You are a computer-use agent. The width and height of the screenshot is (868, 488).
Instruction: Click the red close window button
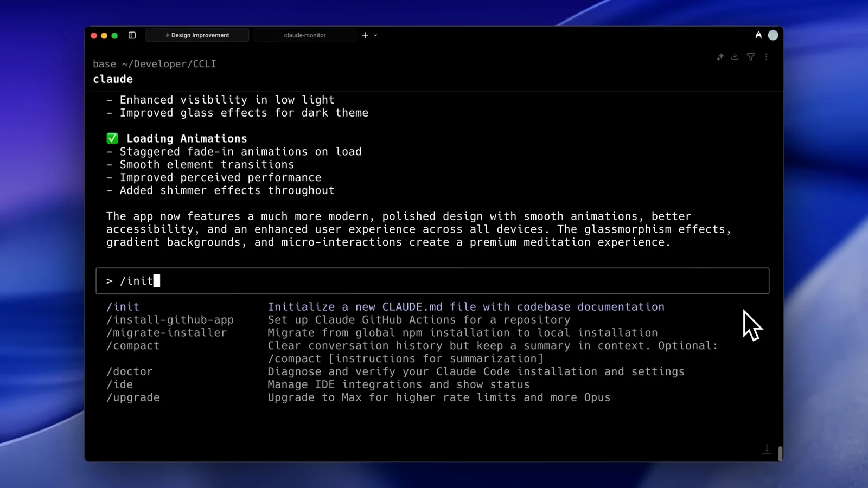pos(94,36)
